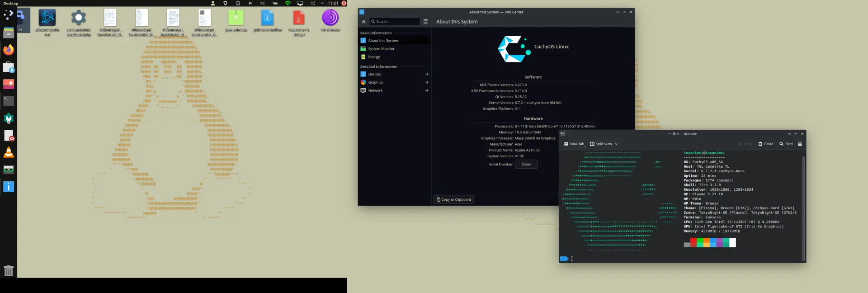The image size is (868, 293).
Task: Open the software store icon with download badge
Action: point(9,67)
